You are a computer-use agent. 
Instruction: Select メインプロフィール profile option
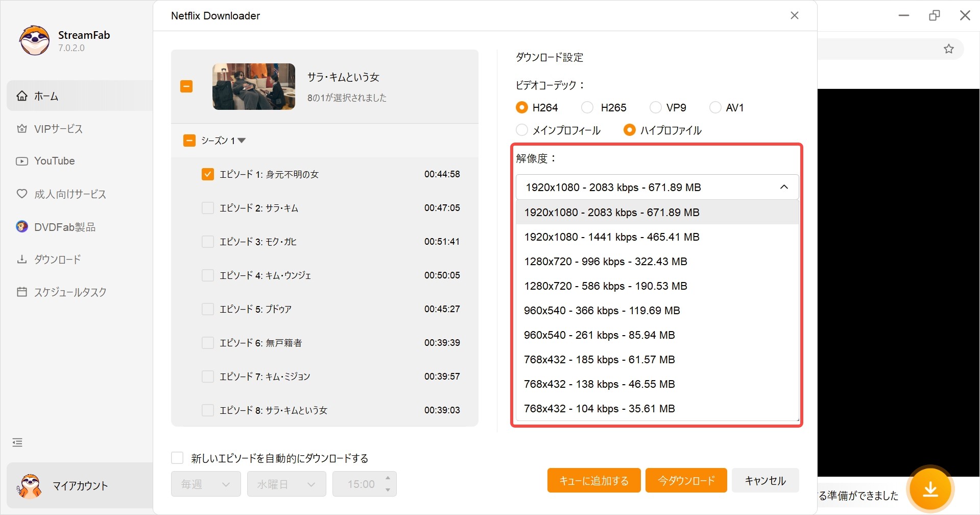click(x=521, y=130)
